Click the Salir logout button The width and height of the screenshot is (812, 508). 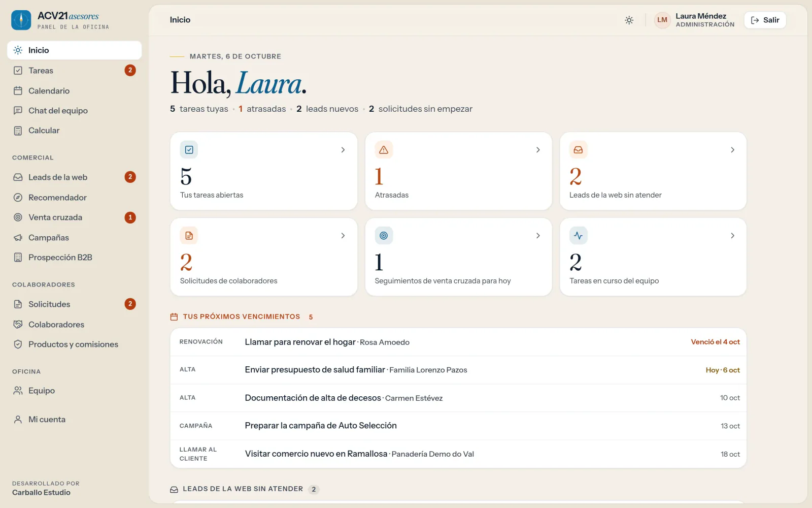tap(765, 20)
